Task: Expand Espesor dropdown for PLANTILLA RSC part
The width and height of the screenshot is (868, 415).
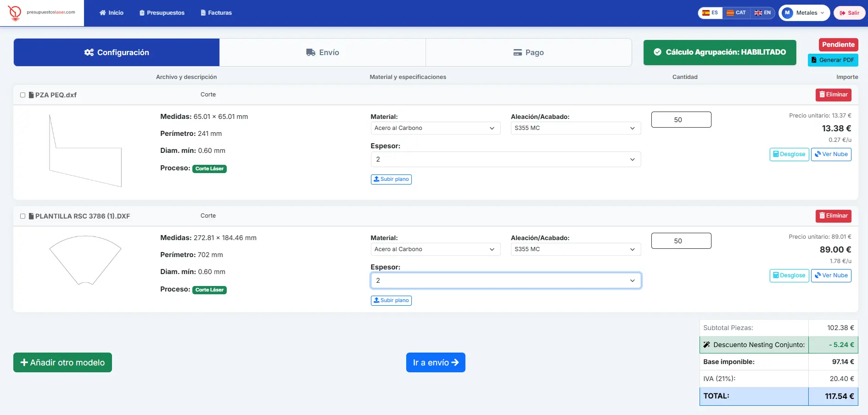Action: pyautogui.click(x=505, y=280)
